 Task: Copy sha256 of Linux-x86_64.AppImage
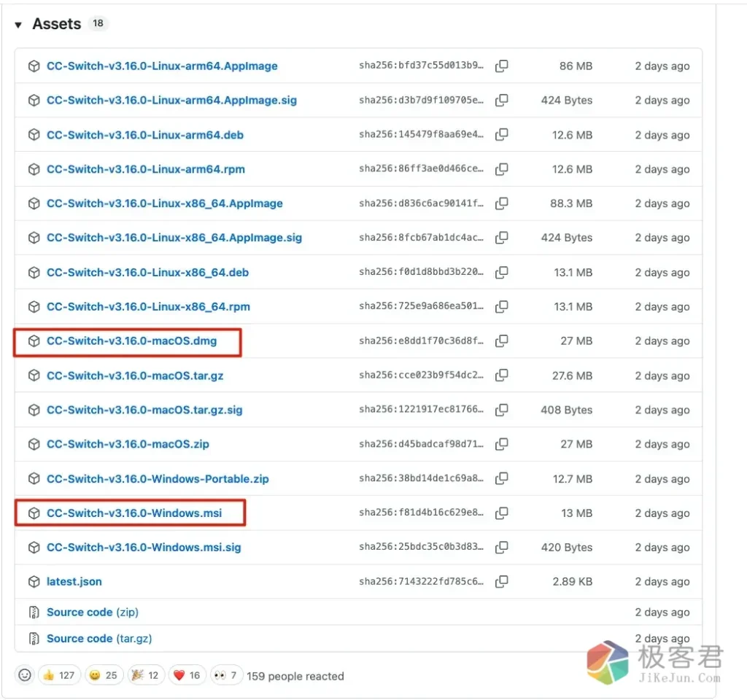coord(502,203)
